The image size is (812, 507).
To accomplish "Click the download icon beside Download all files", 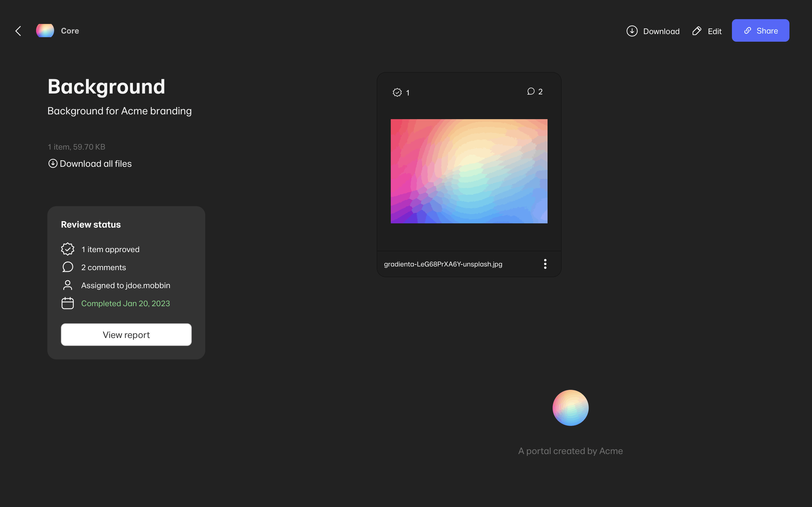I will click(53, 163).
